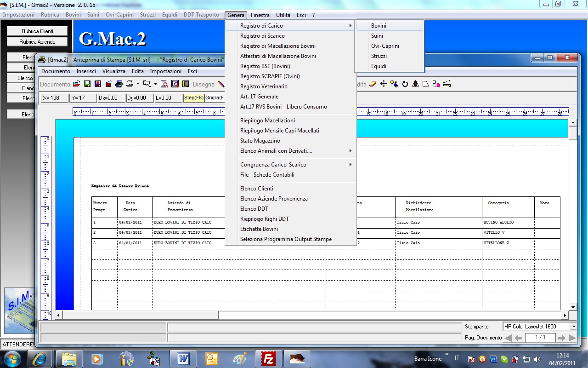Screen dimensions: 588x368
Task: Click the printer icon in Documento toolbar
Action: click(130, 84)
